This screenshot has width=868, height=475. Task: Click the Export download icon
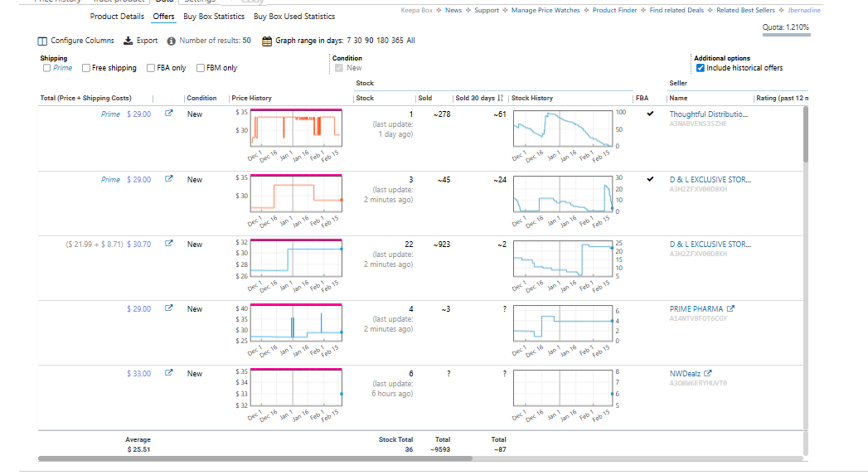pos(128,41)
